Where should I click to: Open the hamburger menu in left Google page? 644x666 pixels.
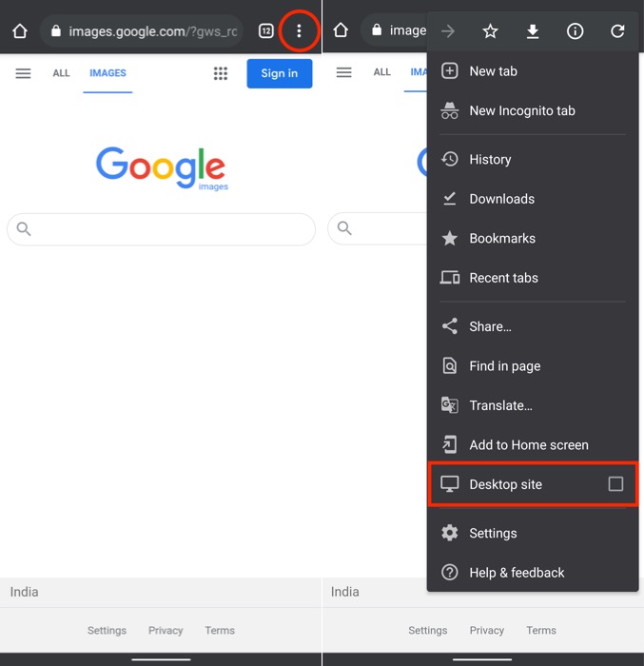pos(23,73)
